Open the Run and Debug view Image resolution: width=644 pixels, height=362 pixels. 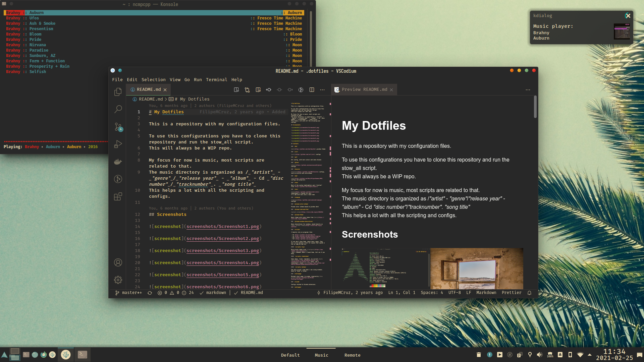(x=118, y=144)
